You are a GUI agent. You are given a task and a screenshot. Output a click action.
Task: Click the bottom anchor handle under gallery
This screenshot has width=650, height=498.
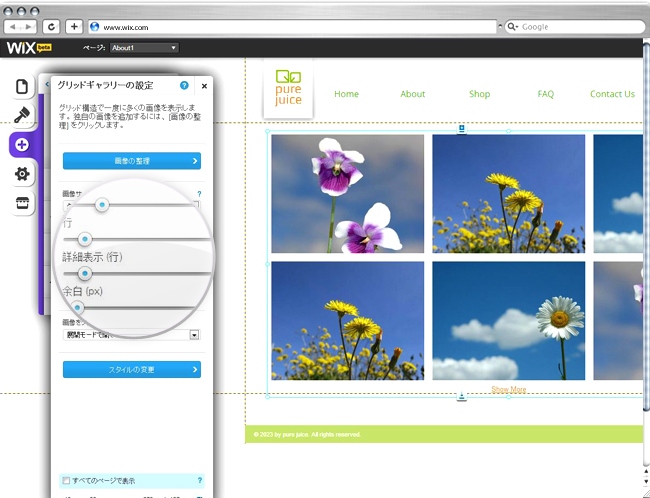coord(462,397)
